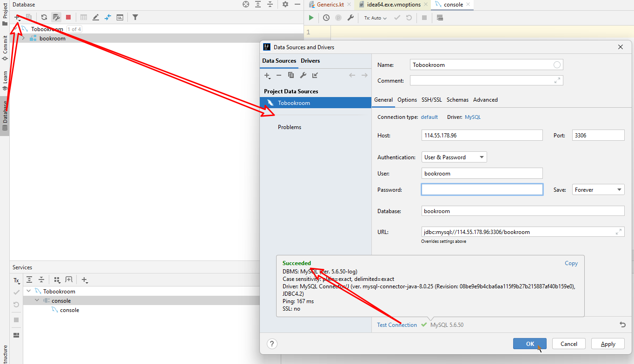Viewport: 634px width, 364px height.
Task: Click inside the Password input field
Action: coord(482,189)
